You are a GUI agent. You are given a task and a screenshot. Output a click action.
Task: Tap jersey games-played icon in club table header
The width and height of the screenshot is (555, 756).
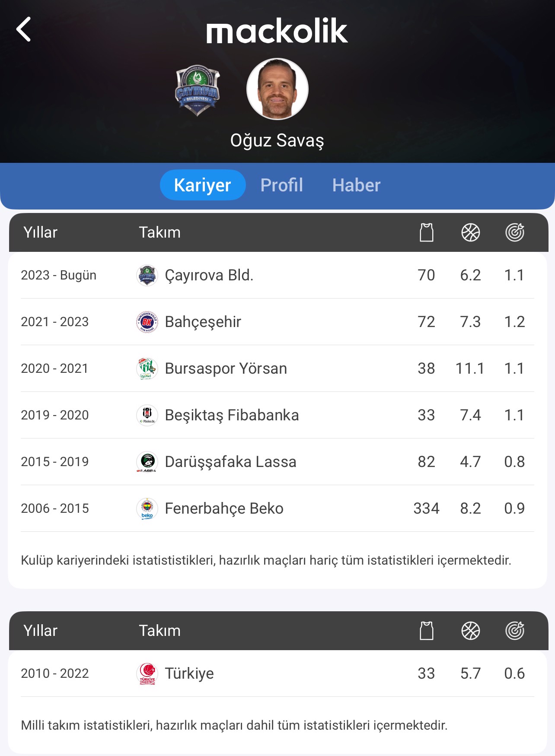(427, 232)
